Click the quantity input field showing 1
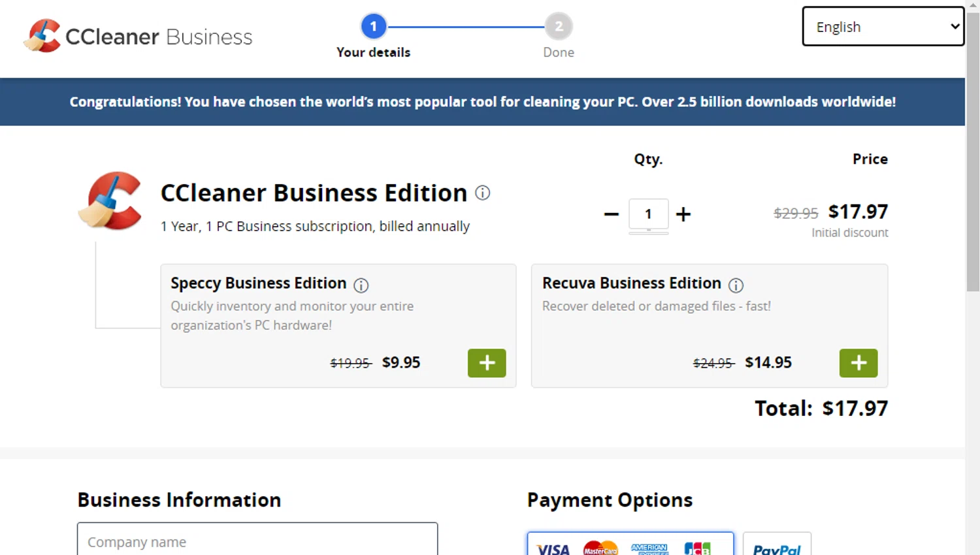 click(x=648, y=214)
